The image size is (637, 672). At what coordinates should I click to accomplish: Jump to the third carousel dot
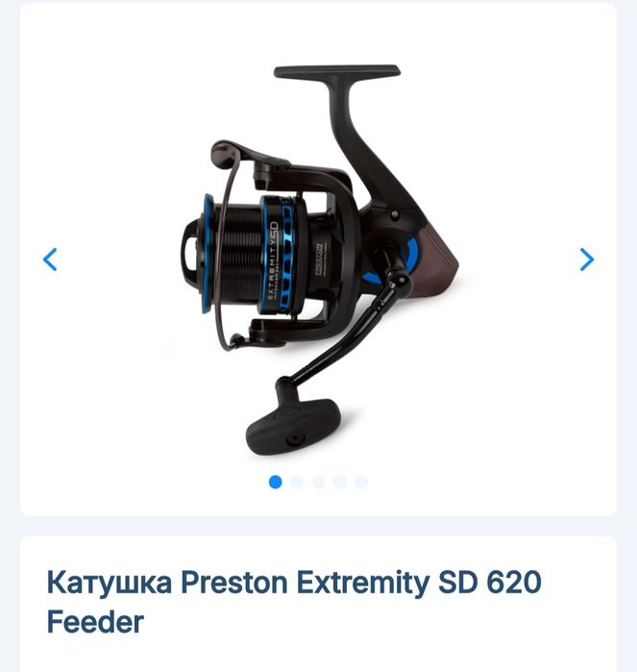tap(318, 483)
